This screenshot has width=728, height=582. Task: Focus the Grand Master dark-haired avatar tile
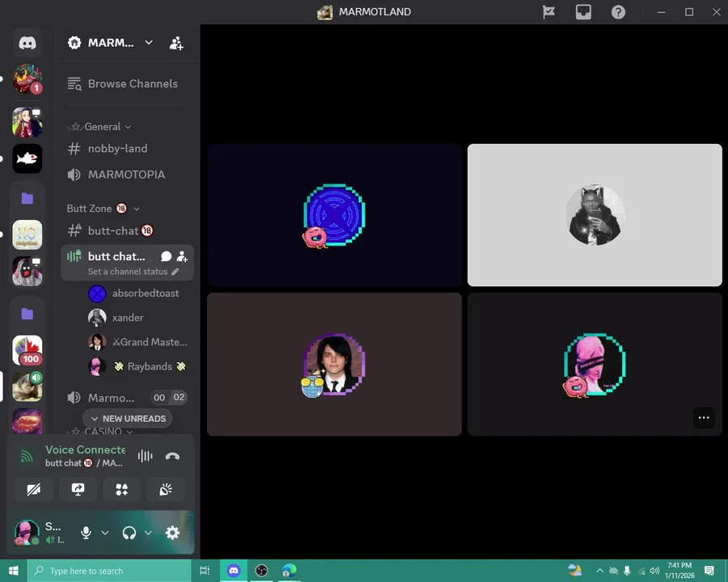click(x=334, y=364)
